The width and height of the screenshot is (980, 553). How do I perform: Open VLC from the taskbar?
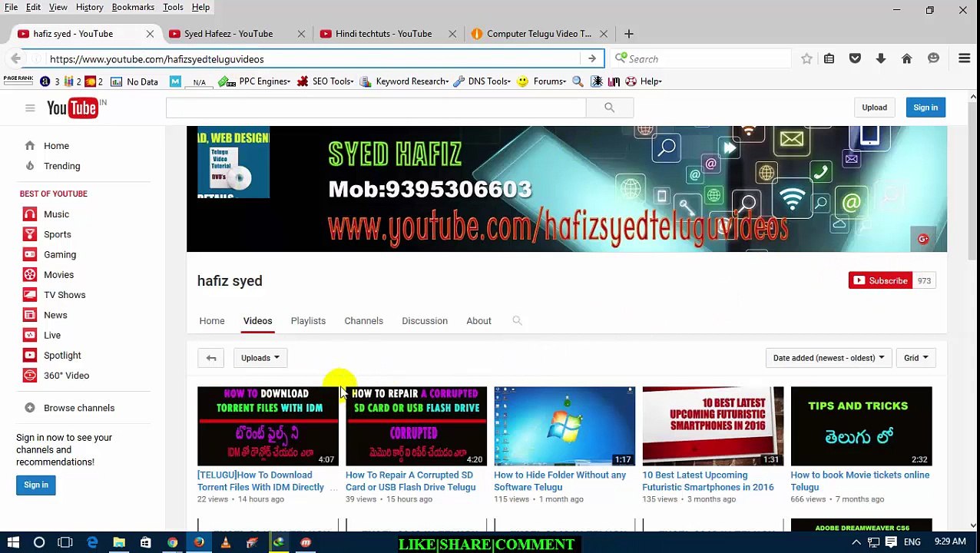click(225, 543)
